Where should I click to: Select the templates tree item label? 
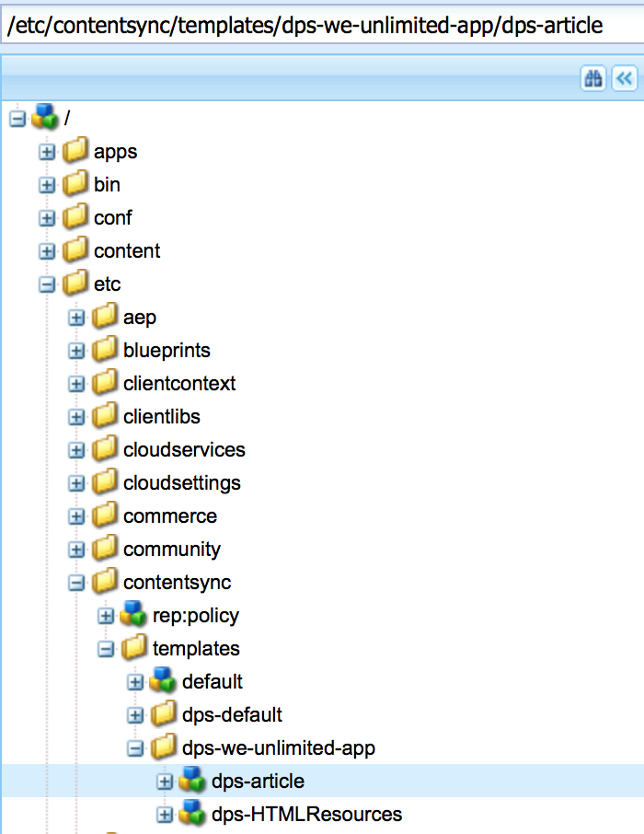click(196, 649)
